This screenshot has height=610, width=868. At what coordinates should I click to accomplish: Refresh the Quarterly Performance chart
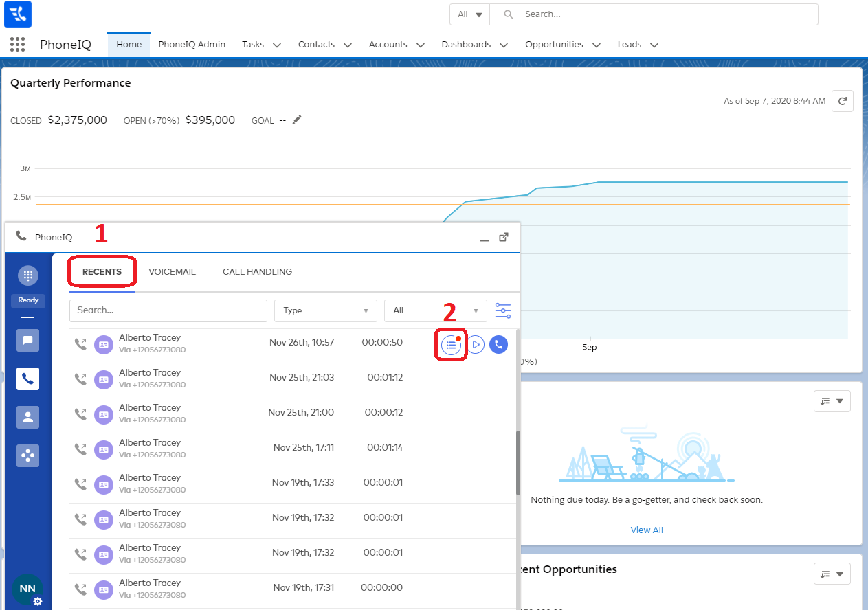coord(842,101)
